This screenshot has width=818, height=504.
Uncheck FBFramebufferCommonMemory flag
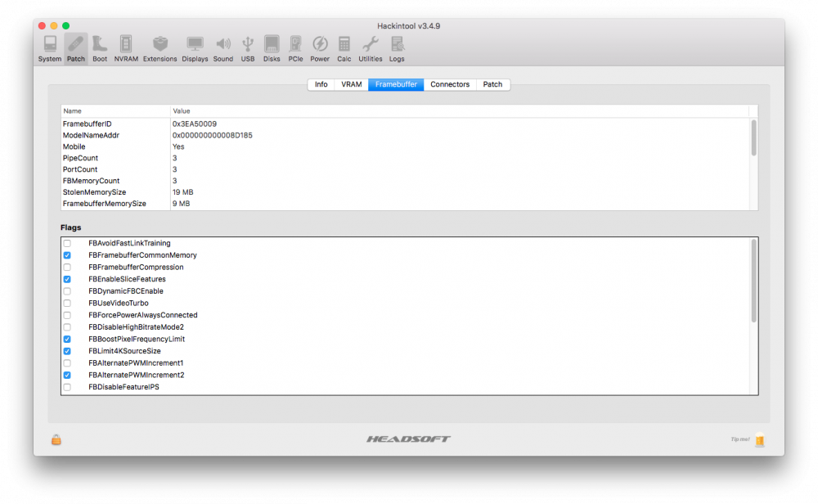(67, 255)
